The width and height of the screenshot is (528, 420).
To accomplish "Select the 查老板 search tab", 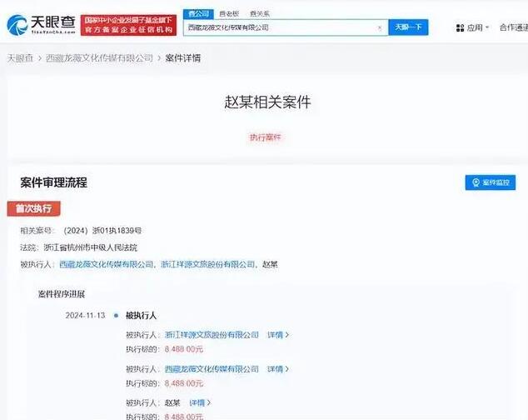I will pos(229,14).
